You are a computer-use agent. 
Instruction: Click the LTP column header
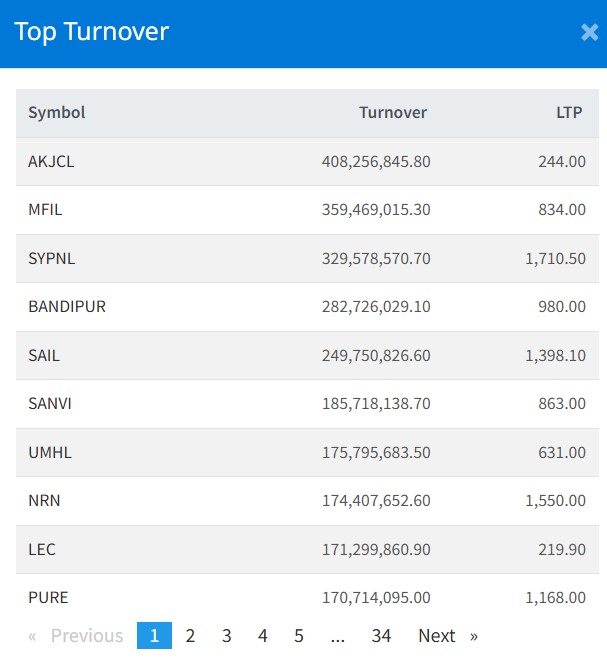(x=571, y=113)
